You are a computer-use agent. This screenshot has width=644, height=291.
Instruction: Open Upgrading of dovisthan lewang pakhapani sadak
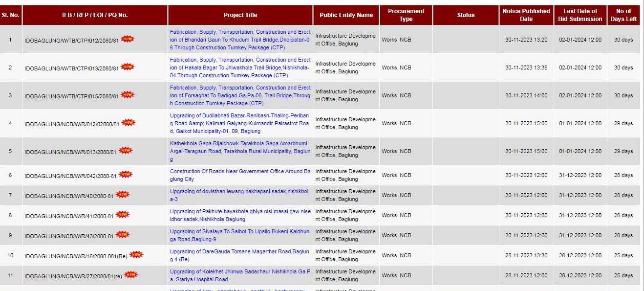click(x=240, y=195)
